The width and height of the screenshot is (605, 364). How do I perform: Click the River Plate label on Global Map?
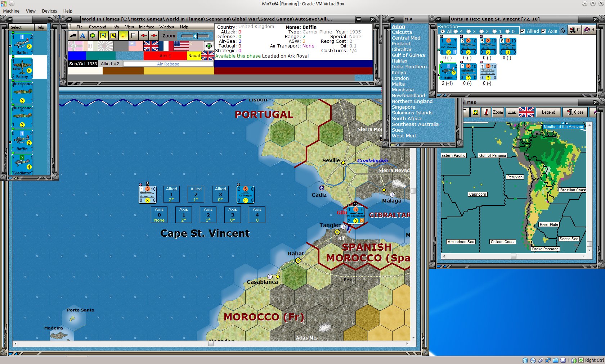[x=549, y=224]
